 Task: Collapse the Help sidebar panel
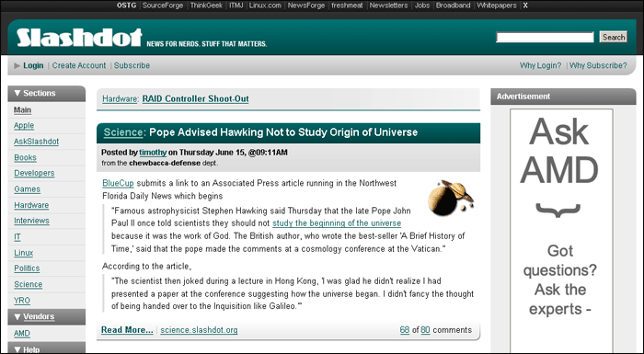click(x=17, y=349)
